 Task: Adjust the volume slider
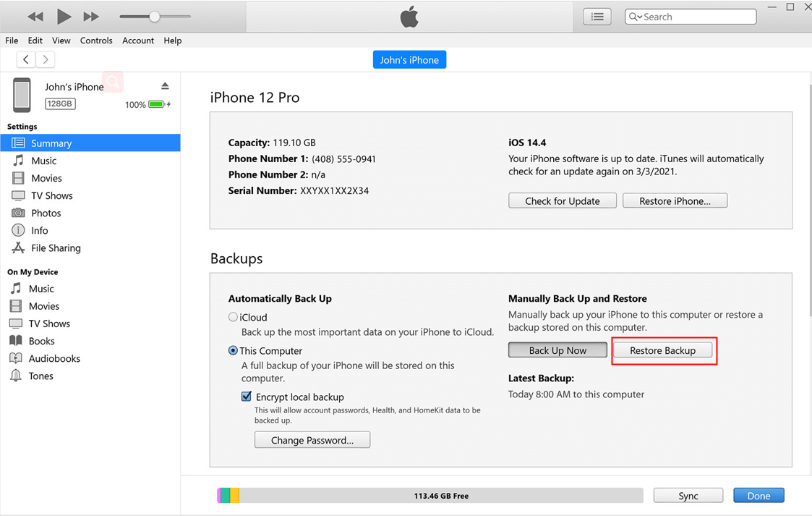(x=154, y=16)
